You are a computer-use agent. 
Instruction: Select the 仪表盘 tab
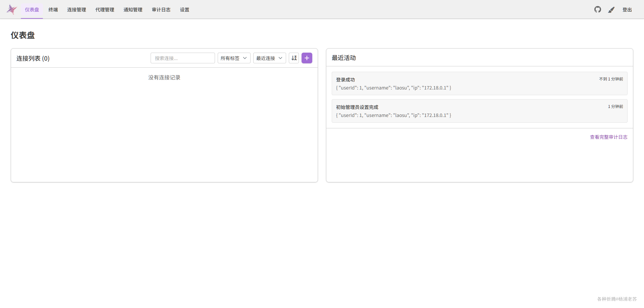tap(32, 10)
